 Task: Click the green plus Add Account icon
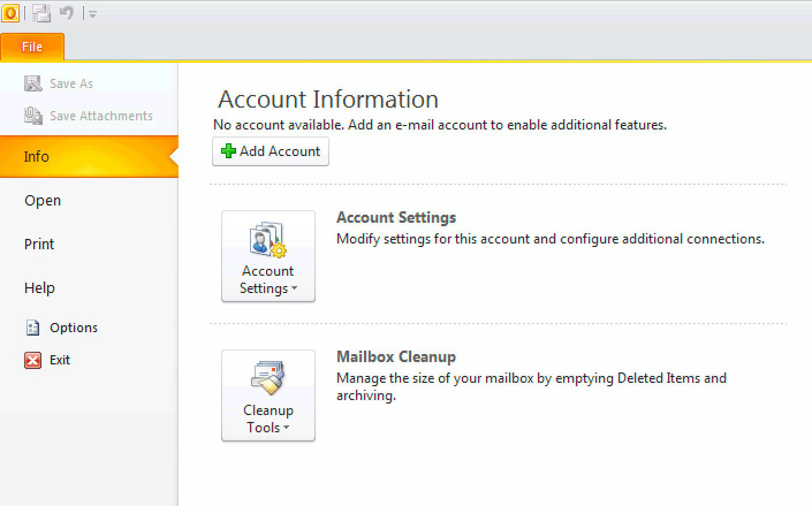229,151
